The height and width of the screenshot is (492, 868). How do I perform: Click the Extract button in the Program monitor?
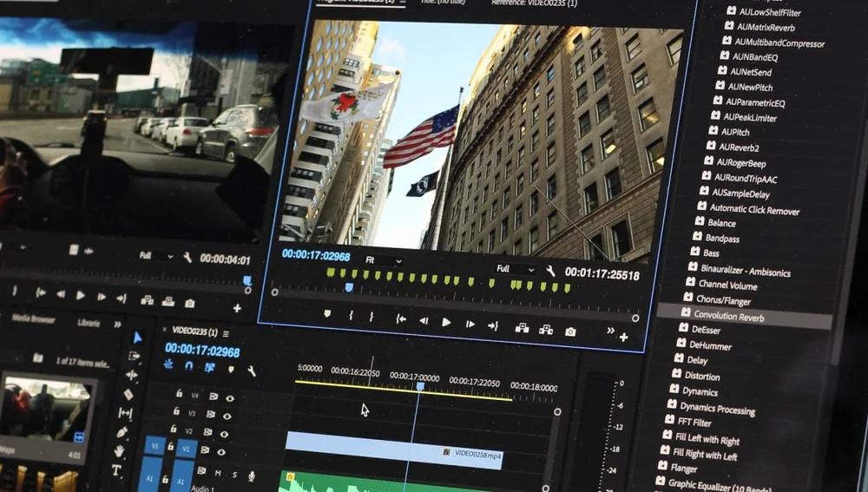pos(546,330)
